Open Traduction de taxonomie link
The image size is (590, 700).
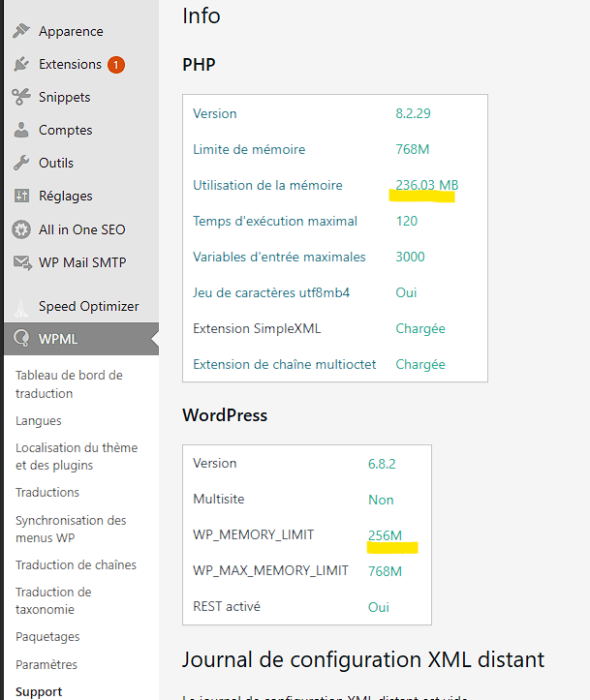(x=53, y=600)
